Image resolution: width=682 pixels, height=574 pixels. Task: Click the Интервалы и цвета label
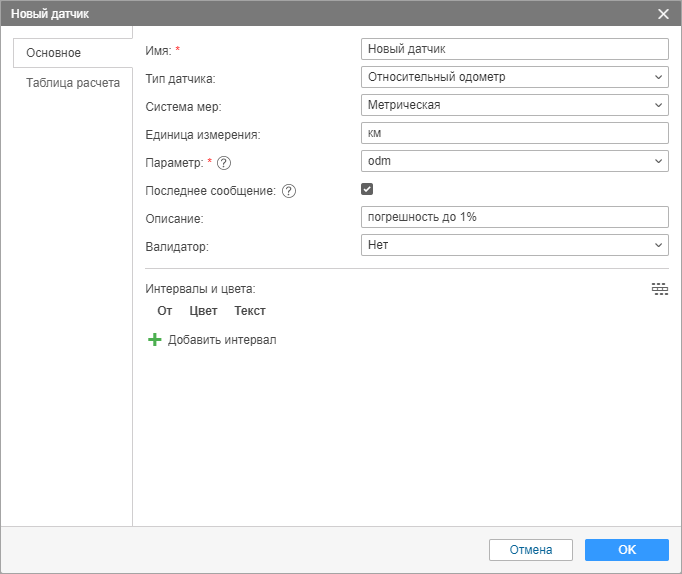click(201, 289)
